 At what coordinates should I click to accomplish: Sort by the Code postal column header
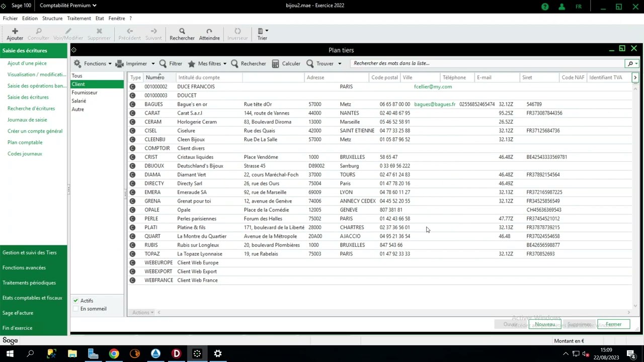click(x=385, y=77)
